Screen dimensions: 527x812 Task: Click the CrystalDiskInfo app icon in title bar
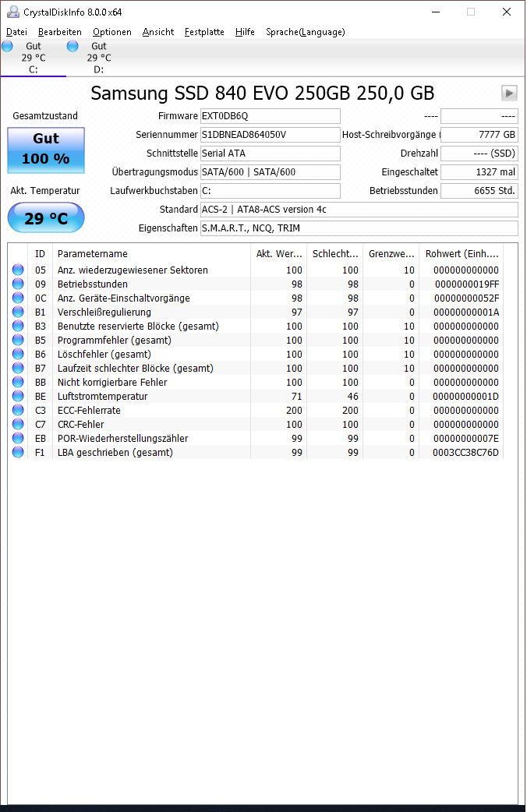coord(12,12)
